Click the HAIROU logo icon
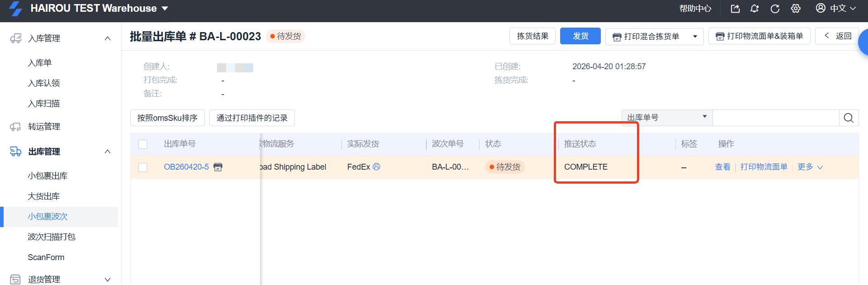The height and width of the screenshot is (285, 868). pos(16,9)
